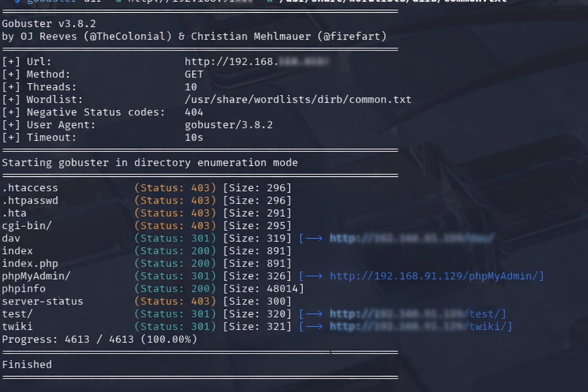Click the 'GET' method value
Screen dimensions: 588x392
194,74
